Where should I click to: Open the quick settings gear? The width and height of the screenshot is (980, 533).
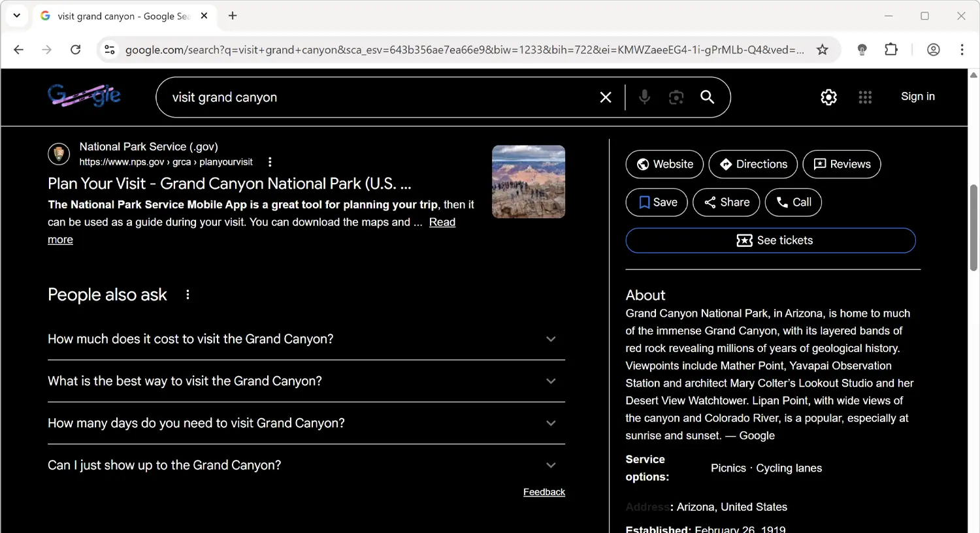coord(828,97)
